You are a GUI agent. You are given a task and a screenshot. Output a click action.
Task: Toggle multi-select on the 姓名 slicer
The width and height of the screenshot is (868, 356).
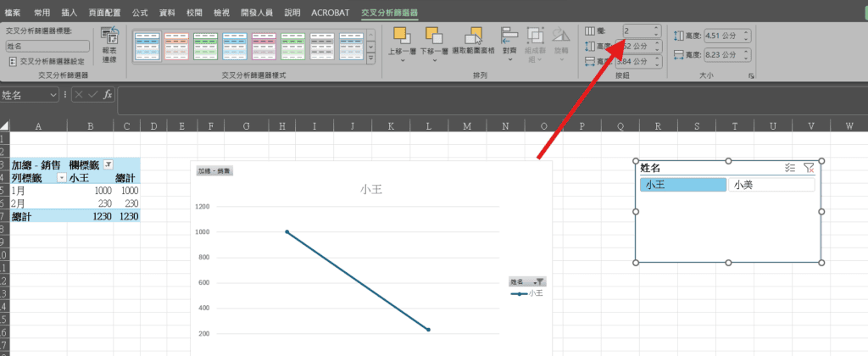click(x=789, y=168)
